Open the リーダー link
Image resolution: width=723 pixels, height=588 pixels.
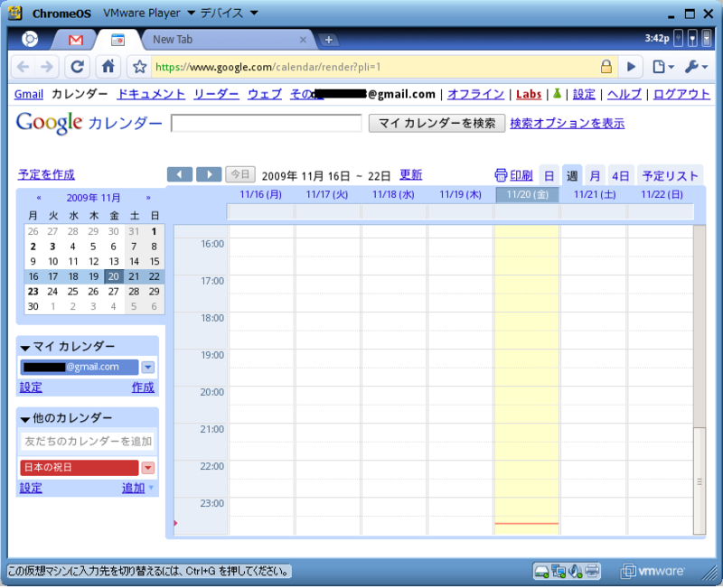216,95
